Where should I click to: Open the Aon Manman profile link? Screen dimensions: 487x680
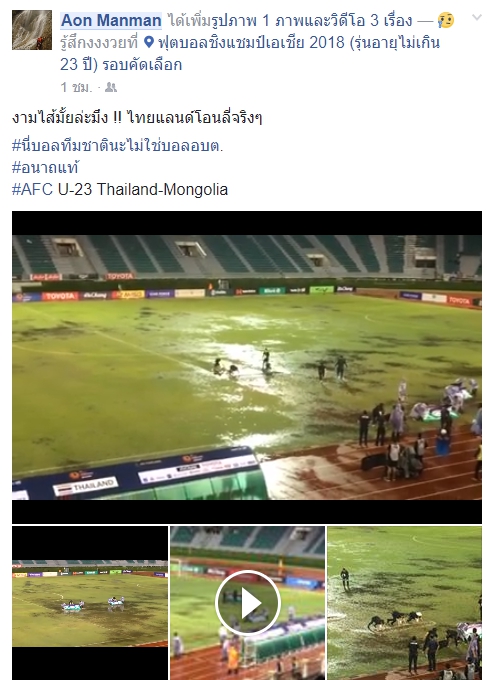(x=111, y=20)
